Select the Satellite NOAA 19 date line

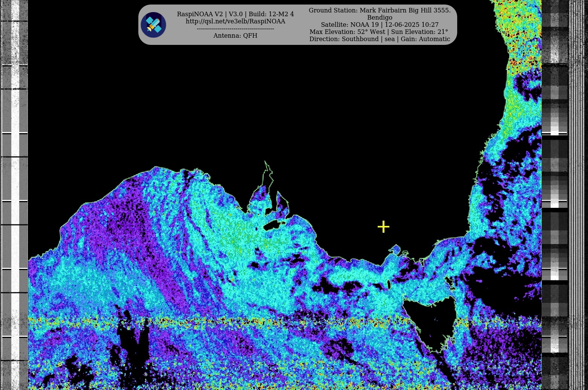[380, 25]
